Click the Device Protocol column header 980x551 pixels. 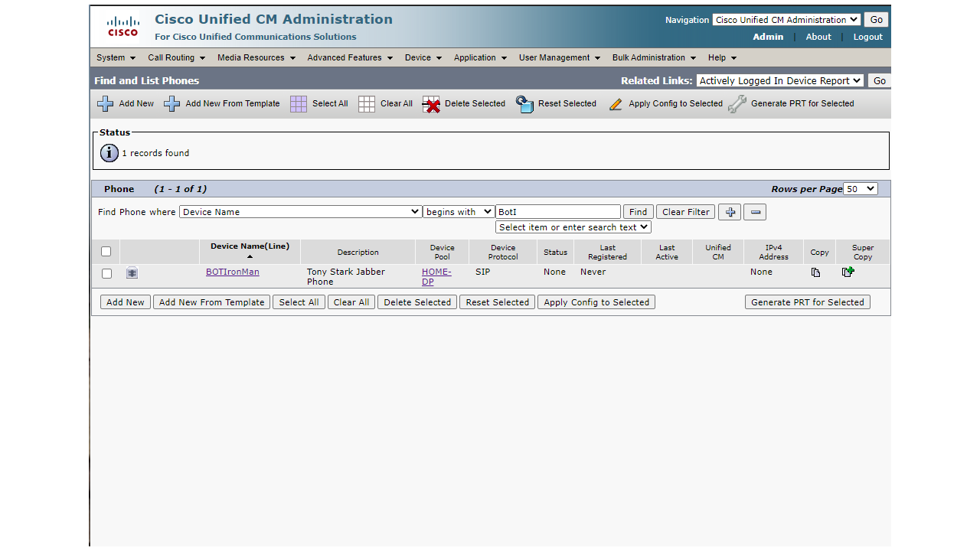[503, 253]
